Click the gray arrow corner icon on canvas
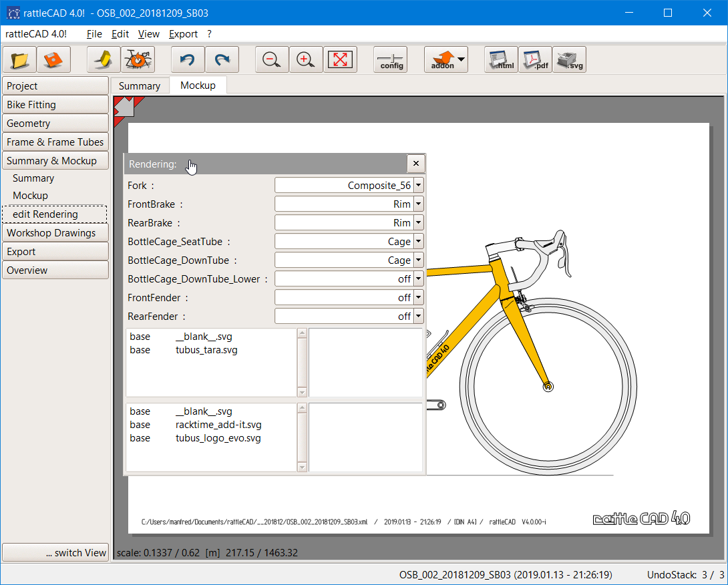Image resolution: width=728 pixels, height=585 pixels. (x=124, y=107)
